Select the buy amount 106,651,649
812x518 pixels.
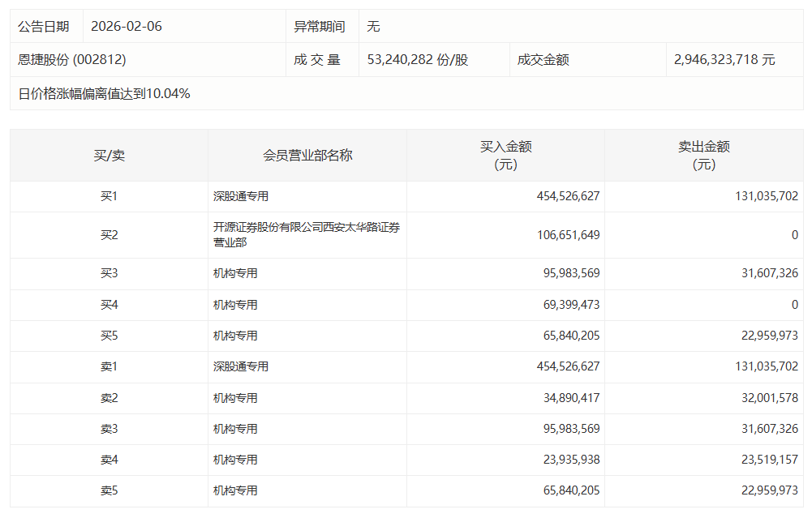(x=568, y=235)
